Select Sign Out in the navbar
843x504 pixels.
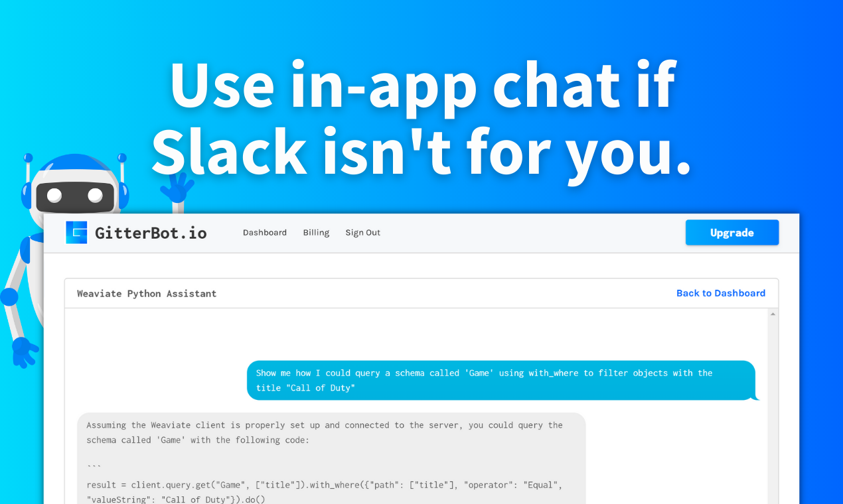point(362,233)
